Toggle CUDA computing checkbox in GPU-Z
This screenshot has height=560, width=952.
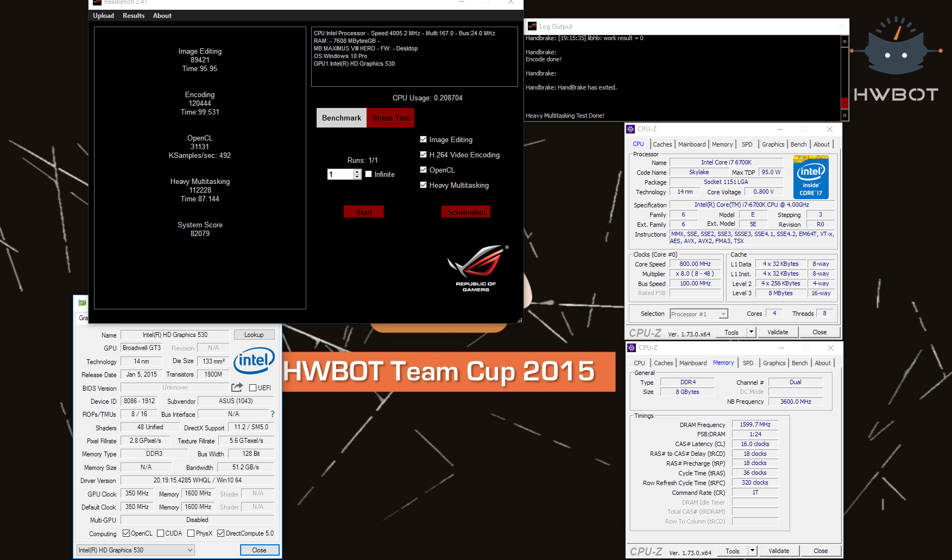[x=160, y=533]
